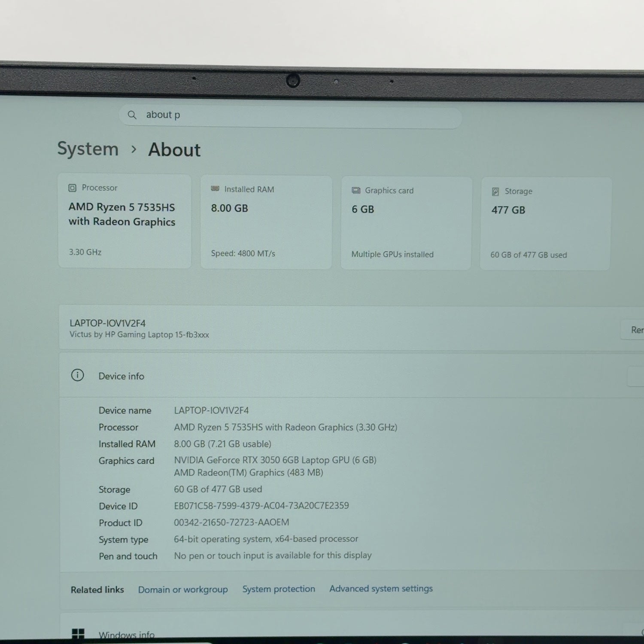The image size is (644, 644).
Task: Select the "Speed: 4800 MT/s" text
Action: coord(243,253)
